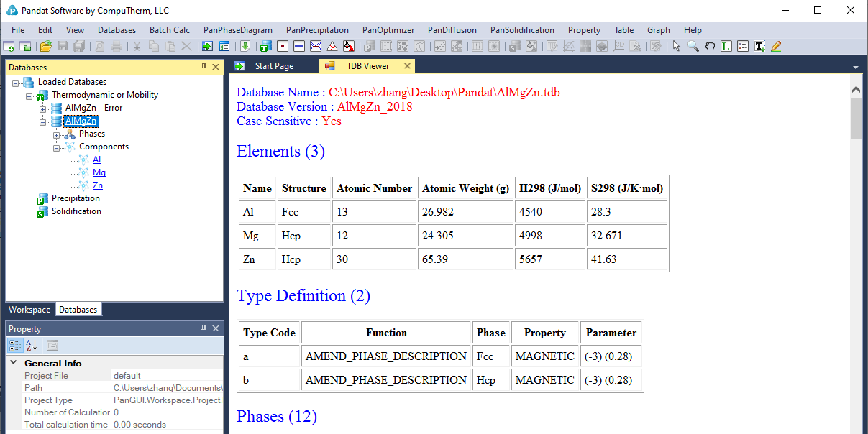Switch to the Workspace panel tab
The height and width of the screenshot is (434, 868).
[x=29, y=310]
